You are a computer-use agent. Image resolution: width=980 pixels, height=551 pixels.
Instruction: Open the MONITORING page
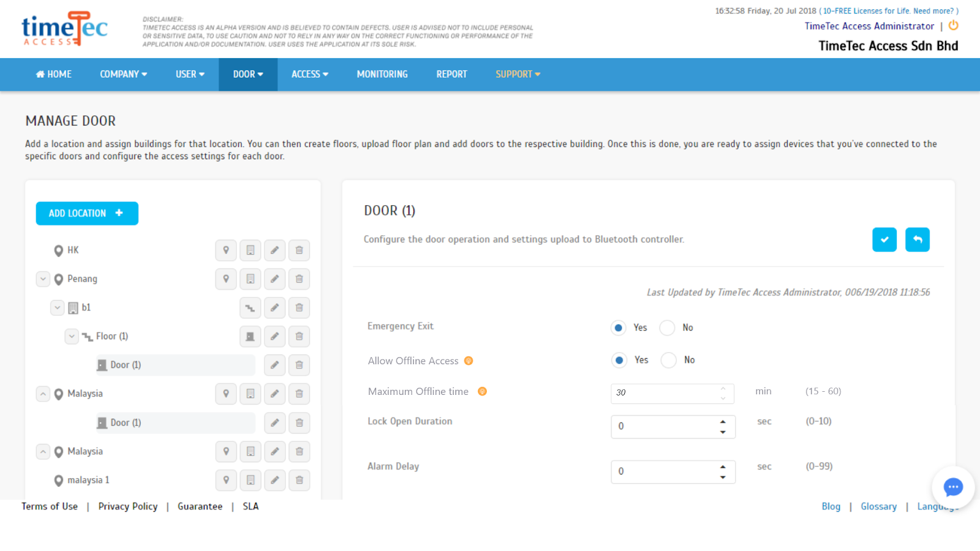click(x=382, y=74)
